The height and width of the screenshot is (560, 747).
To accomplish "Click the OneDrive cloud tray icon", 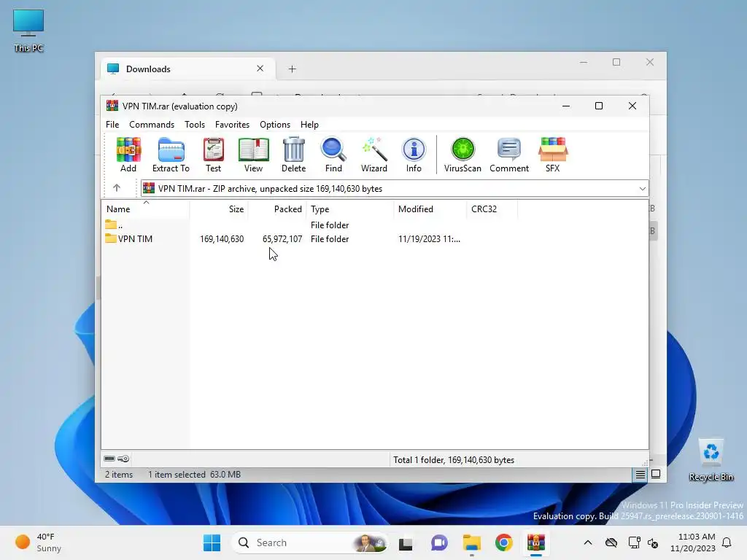I will coord(611,542).
